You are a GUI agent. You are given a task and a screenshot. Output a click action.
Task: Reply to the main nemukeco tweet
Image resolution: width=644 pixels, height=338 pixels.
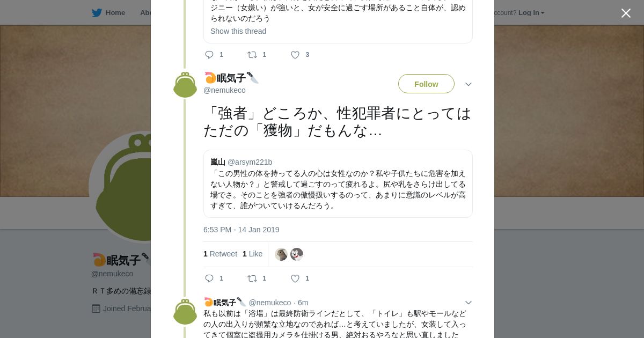[x=210, y=278]
